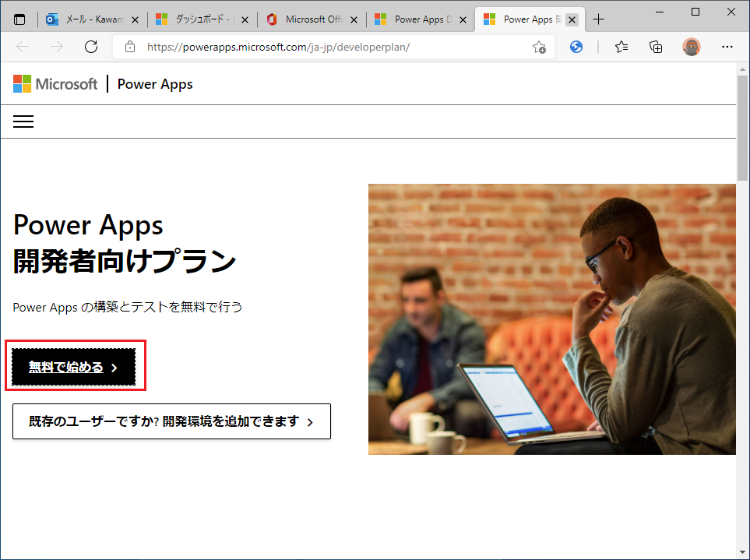View site information lock icon

[130, 47]
